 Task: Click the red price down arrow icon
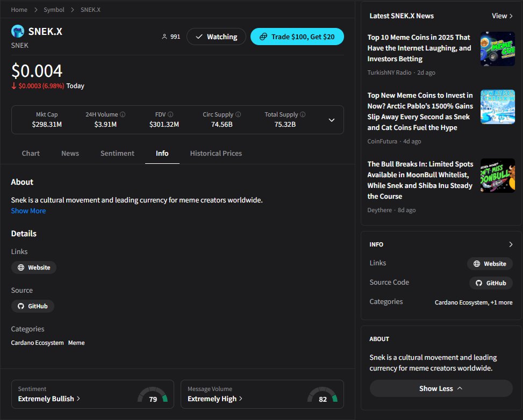(13, 86)
